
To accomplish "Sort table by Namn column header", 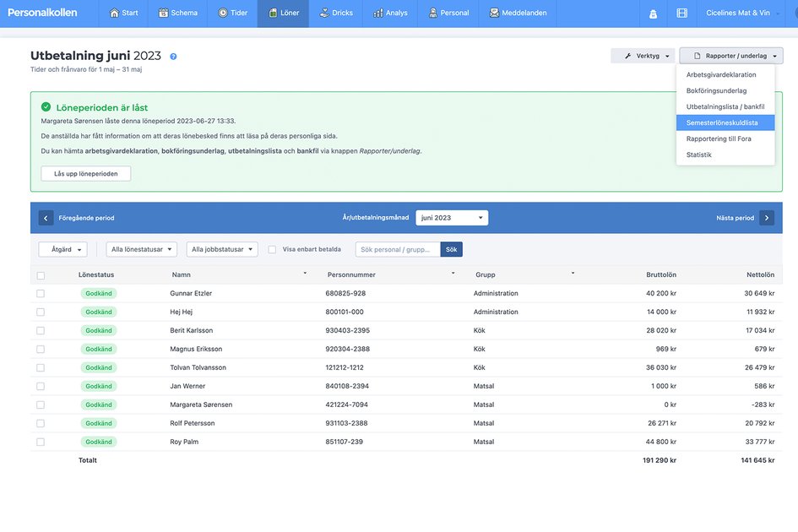I will pyautogui.click(x=182, y=275).
